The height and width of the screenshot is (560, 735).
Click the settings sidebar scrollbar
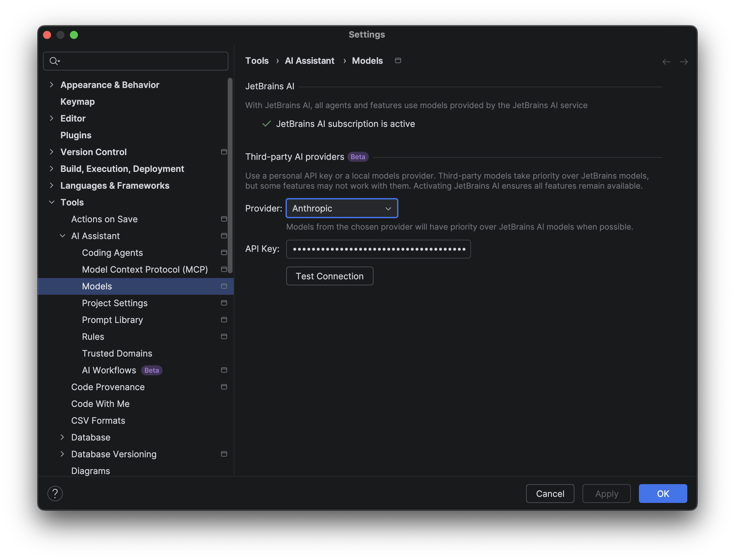point(230,175)
